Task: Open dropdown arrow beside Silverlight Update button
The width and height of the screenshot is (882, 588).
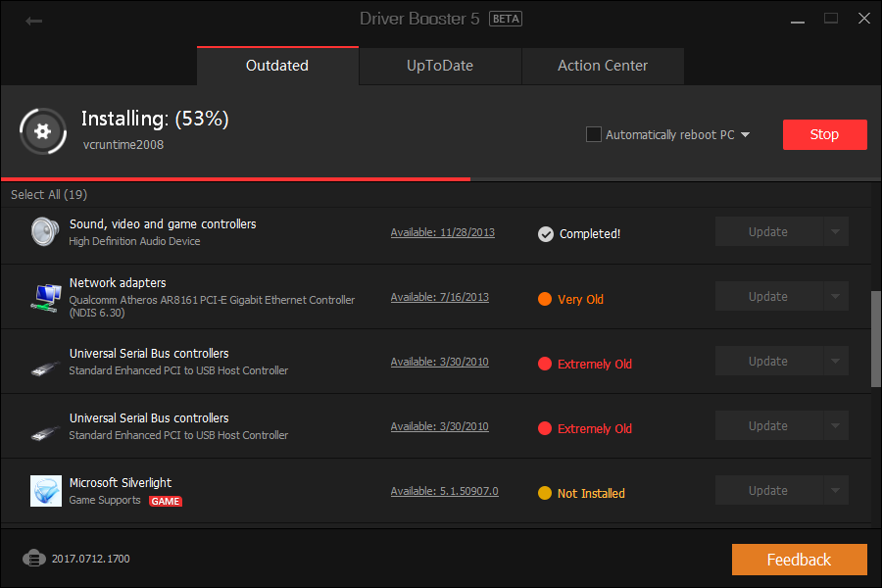Action: (x=835, y=491)
